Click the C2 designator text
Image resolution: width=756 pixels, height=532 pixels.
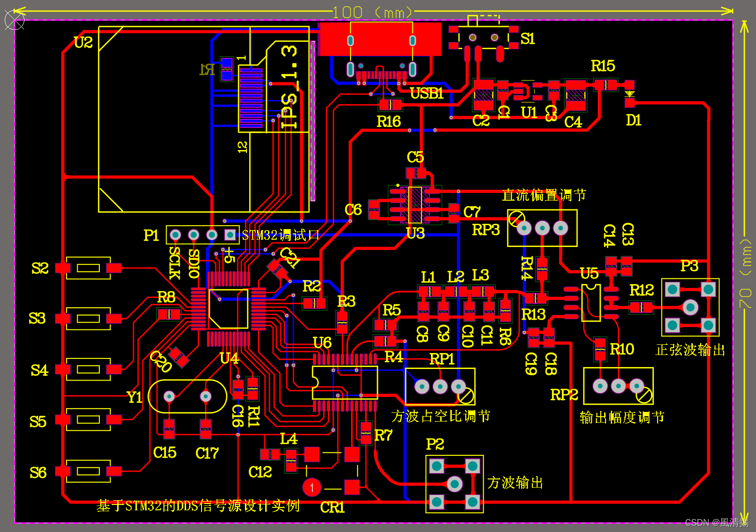pyautogui.click(x=481, y=120)
